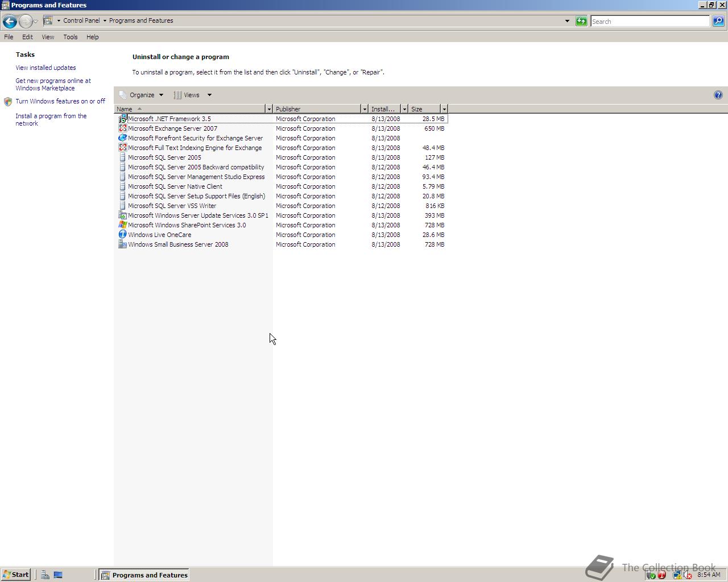The width and height of the screenshot is (728, 582).
Task: Click the Back navigation arrow
Action: (x=10, y=21)
